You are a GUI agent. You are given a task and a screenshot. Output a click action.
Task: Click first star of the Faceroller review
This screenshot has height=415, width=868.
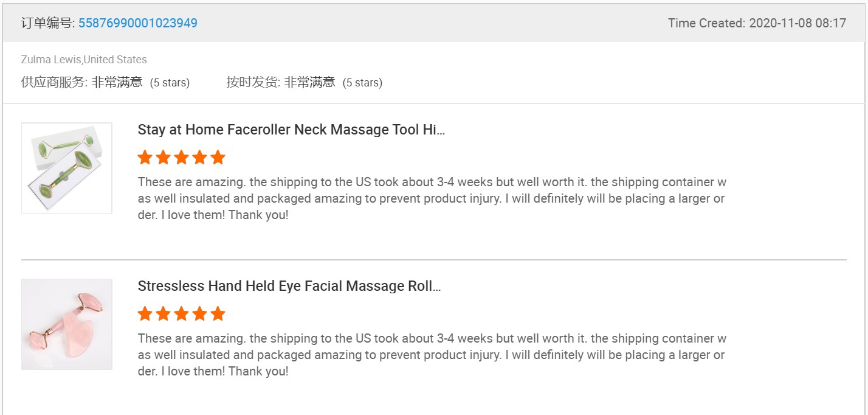[145, 158]
